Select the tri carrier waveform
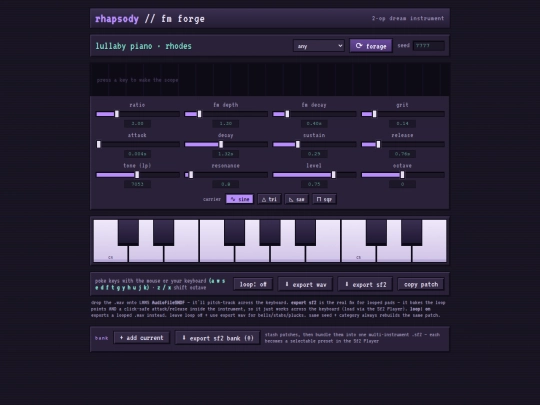 point(269,199)
